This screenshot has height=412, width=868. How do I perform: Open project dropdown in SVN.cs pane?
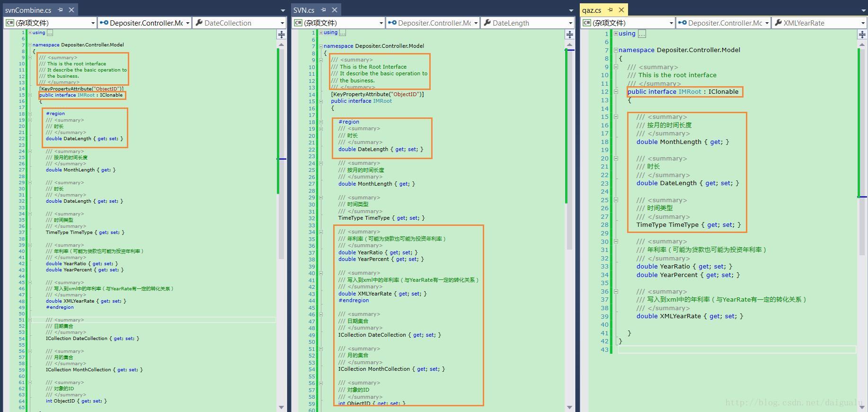point(381,23)
